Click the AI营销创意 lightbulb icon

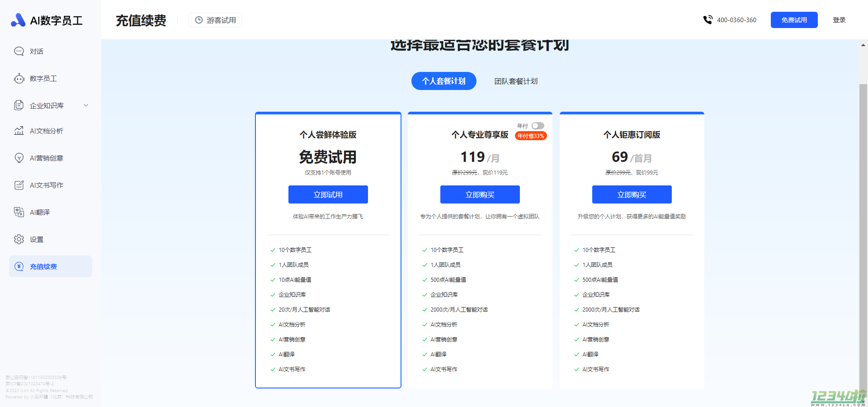click(x=19, y=158)
